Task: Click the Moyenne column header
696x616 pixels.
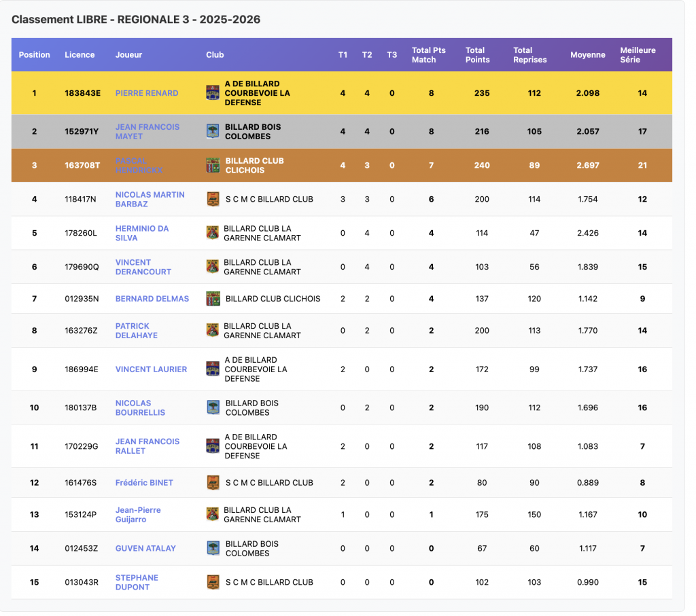Action: [587, 55]
